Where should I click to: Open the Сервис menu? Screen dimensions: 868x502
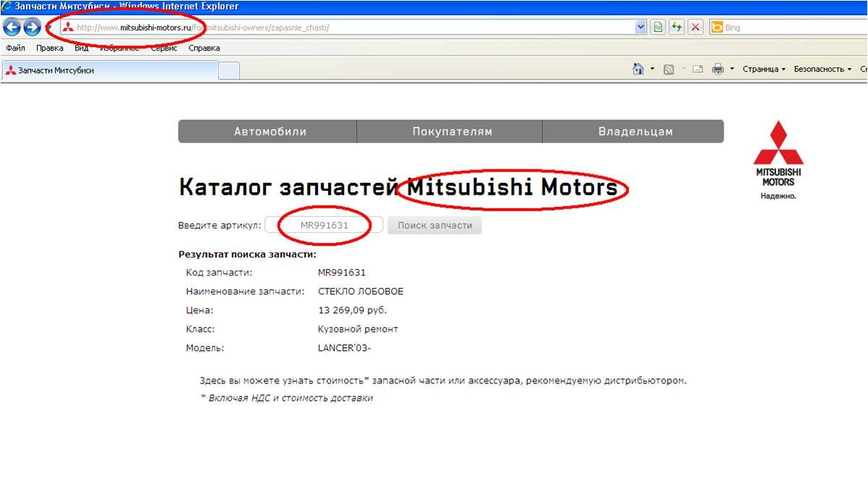[x=164, y=48]
